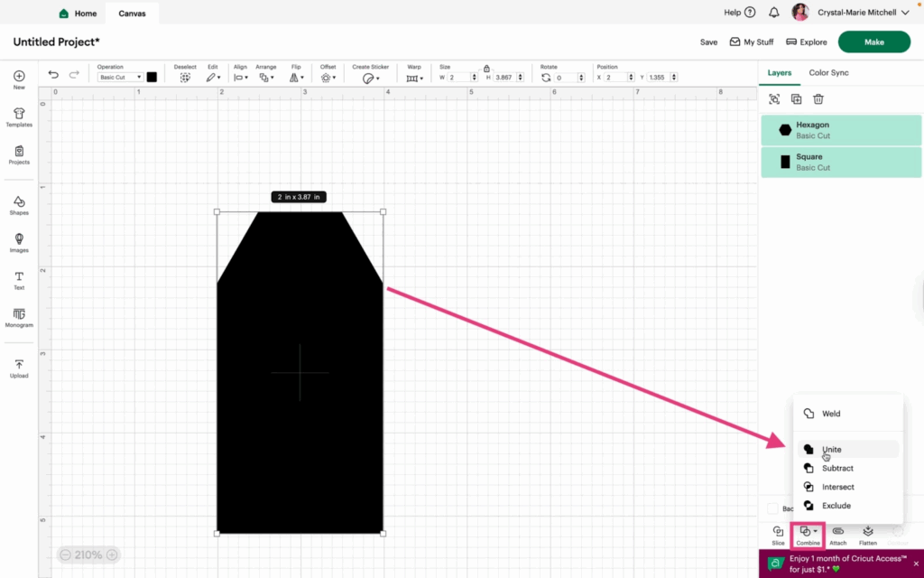Click the Contour tool
The height and width of the screenshot is (578, 924).
(898, 536)
